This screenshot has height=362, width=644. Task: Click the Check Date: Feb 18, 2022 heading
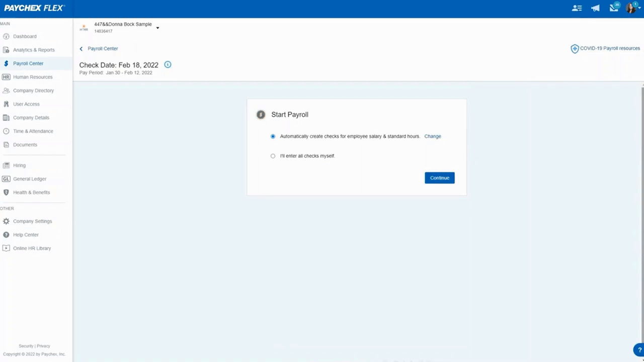[x=119, y=65]
